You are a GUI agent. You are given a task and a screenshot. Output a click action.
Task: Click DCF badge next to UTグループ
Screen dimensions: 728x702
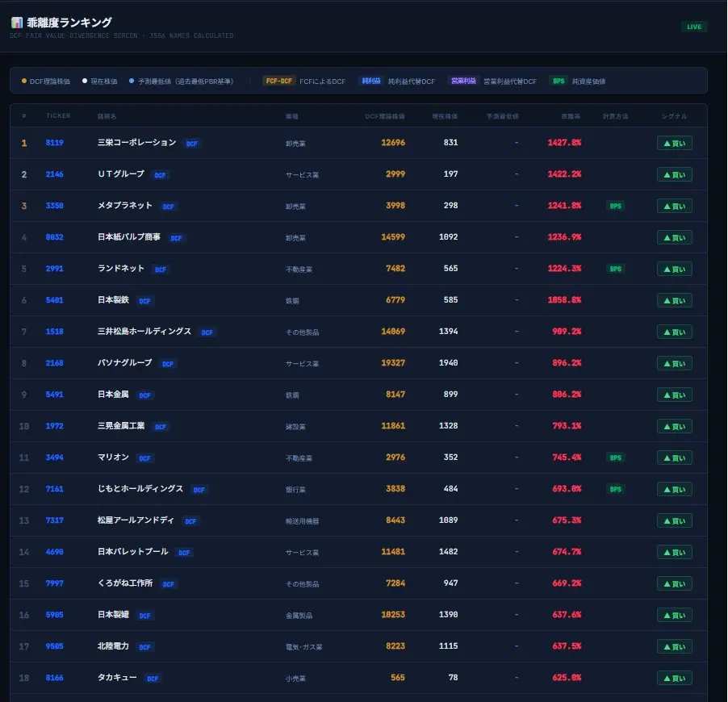click(x=160, y=175)
